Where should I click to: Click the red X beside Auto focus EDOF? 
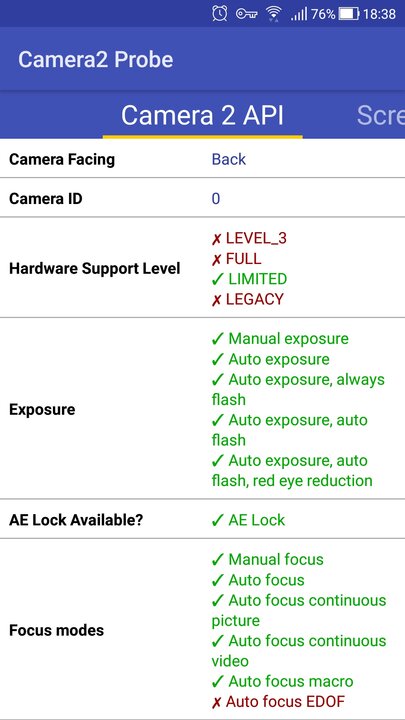pos(216,702)
